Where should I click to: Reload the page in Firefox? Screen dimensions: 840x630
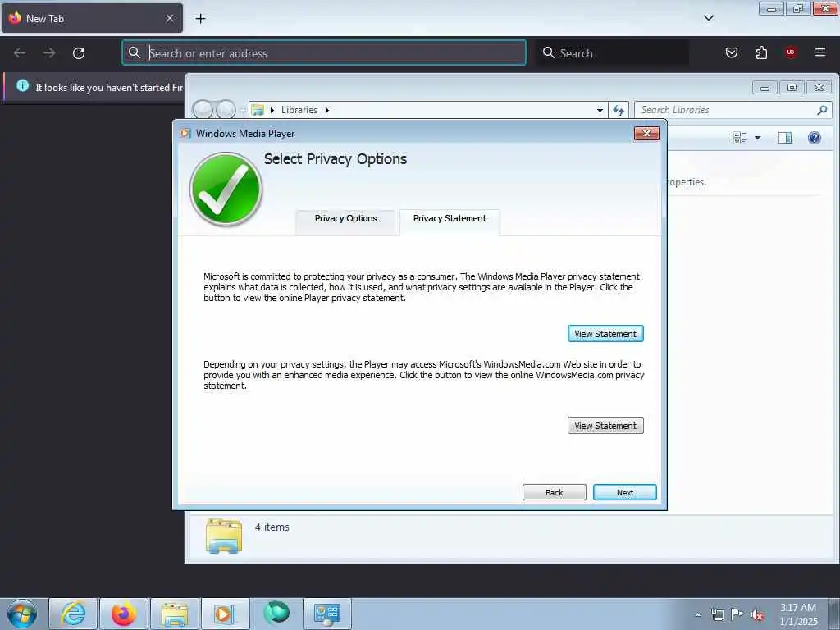click(x=79, y=53)
